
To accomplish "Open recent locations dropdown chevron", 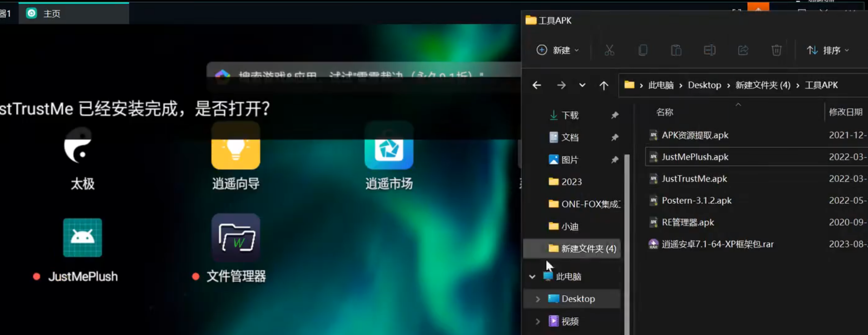I will click(582, 85).
